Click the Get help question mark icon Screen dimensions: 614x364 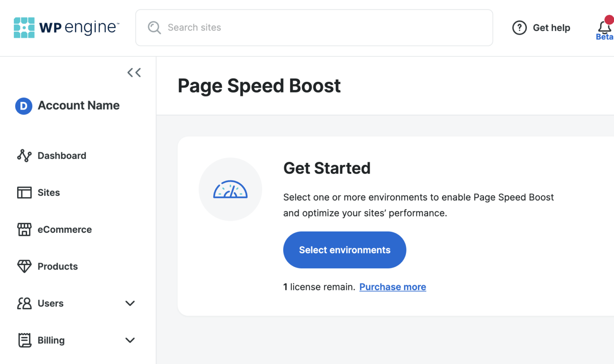coord(519,27)
